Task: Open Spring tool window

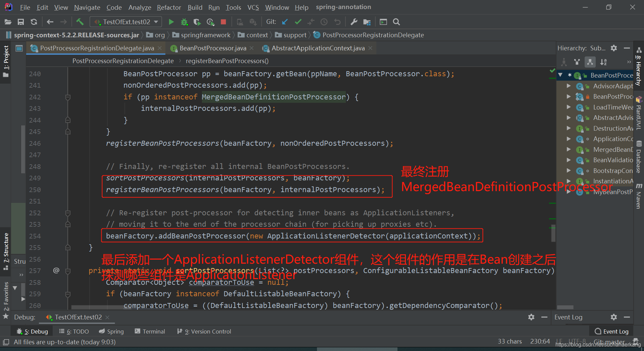Action: click(111, 332)
